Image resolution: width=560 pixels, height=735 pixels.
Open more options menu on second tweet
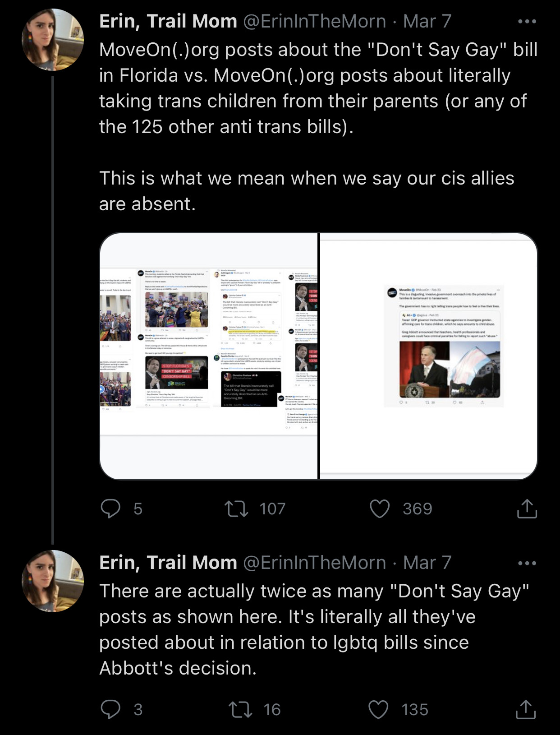(527, 563)
